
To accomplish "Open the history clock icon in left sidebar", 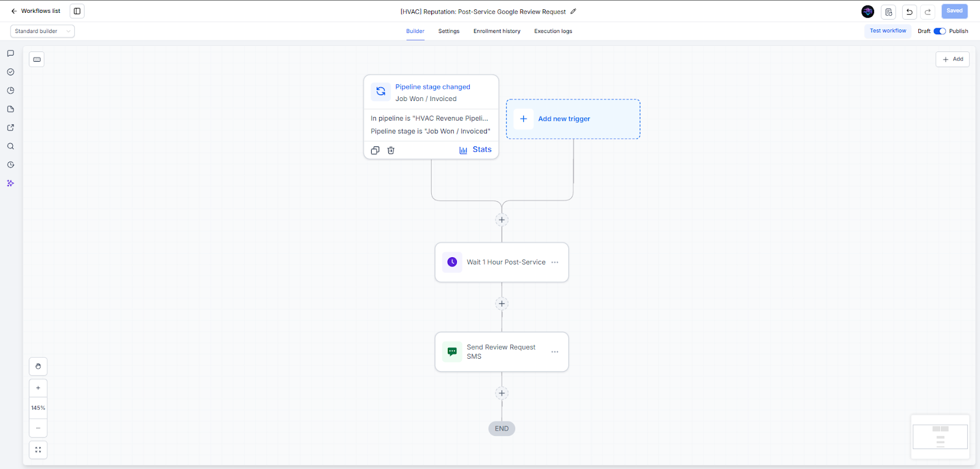I will coord(10,165).
